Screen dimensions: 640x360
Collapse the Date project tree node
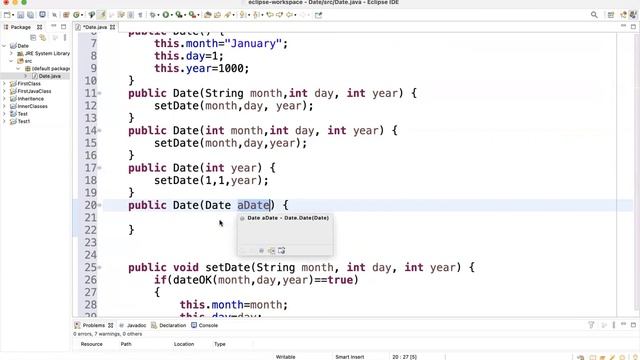4,46
